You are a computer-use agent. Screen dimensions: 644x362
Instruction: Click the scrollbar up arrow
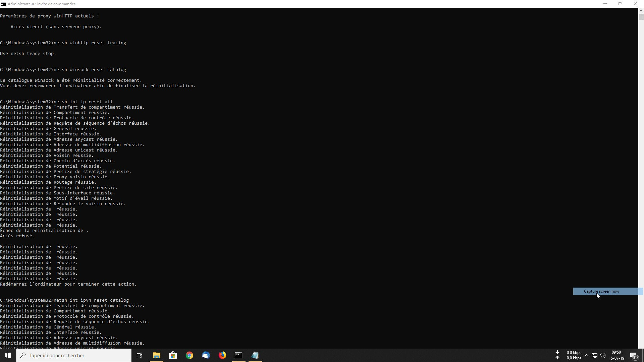(x=641, y=11)
